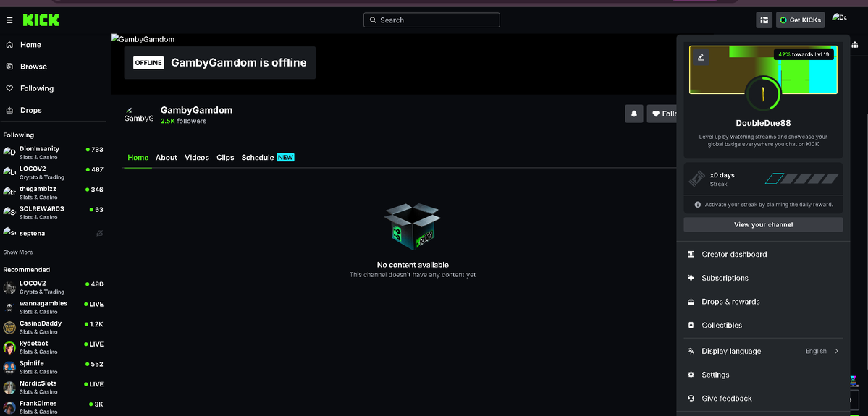Click the Get KICKs button
This screenshot has height=416, width=868.
(801, 20)
